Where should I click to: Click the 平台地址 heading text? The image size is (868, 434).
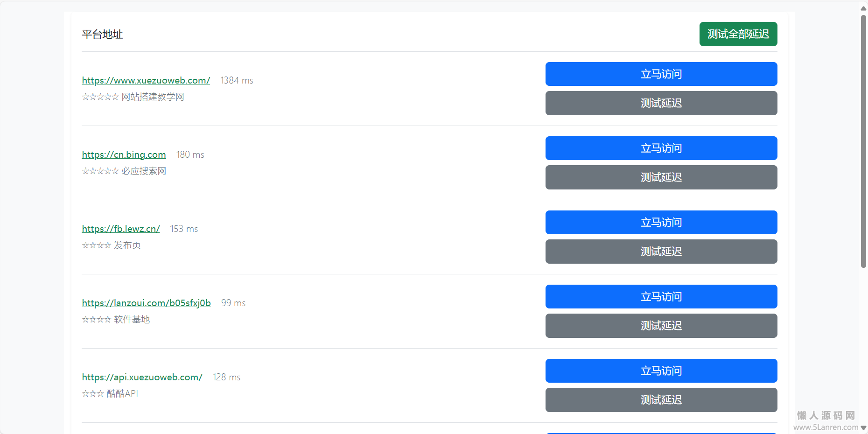102,35
